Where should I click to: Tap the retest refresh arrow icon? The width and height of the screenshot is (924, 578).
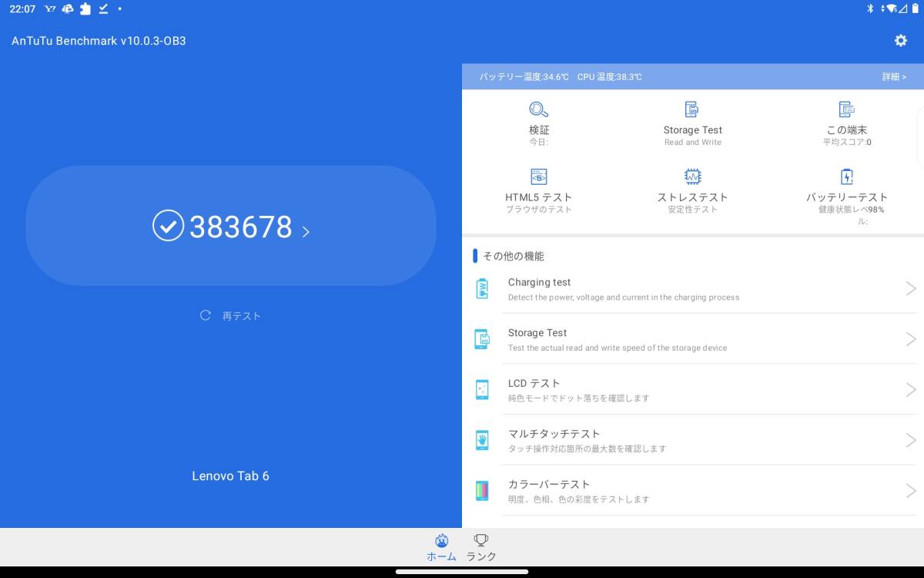(206, 315)
